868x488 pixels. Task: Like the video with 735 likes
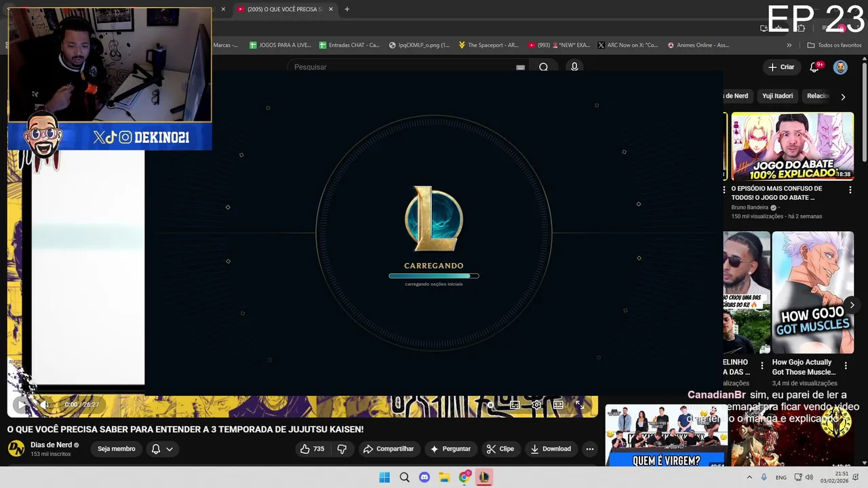pos(312,449)
